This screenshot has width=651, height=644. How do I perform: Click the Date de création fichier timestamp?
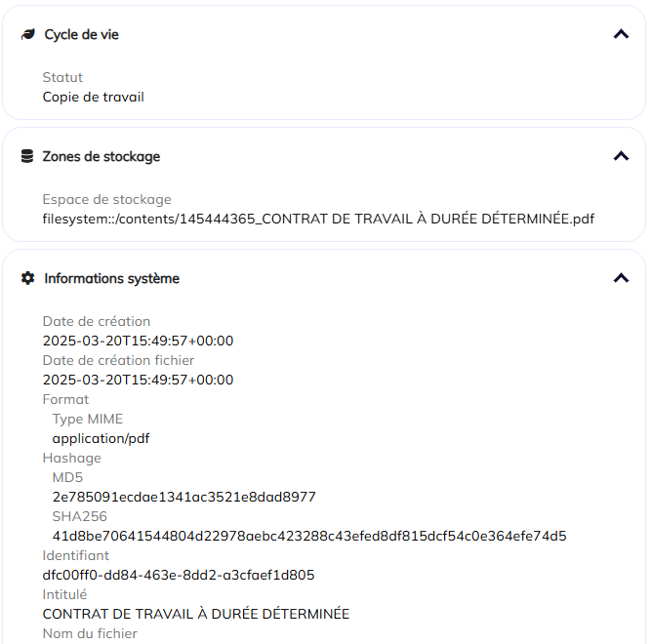(139, 380)
